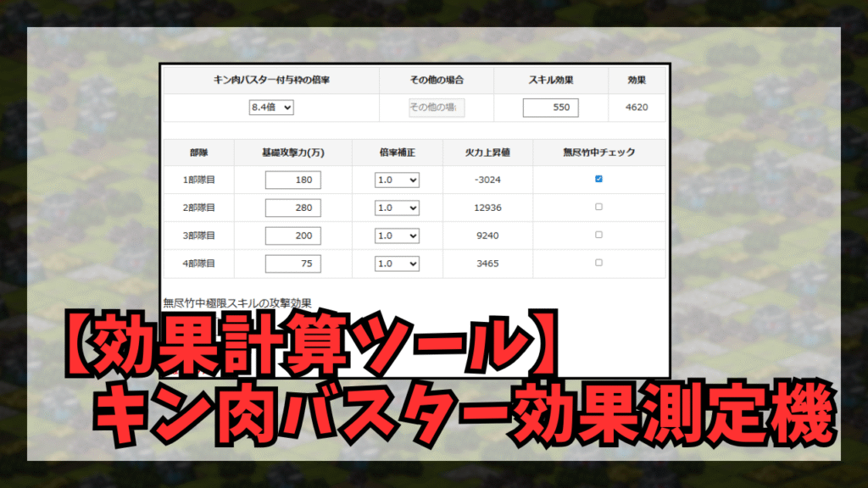Open the 1部隊目 倍率補正 dropdown

(x=397, y=180)
